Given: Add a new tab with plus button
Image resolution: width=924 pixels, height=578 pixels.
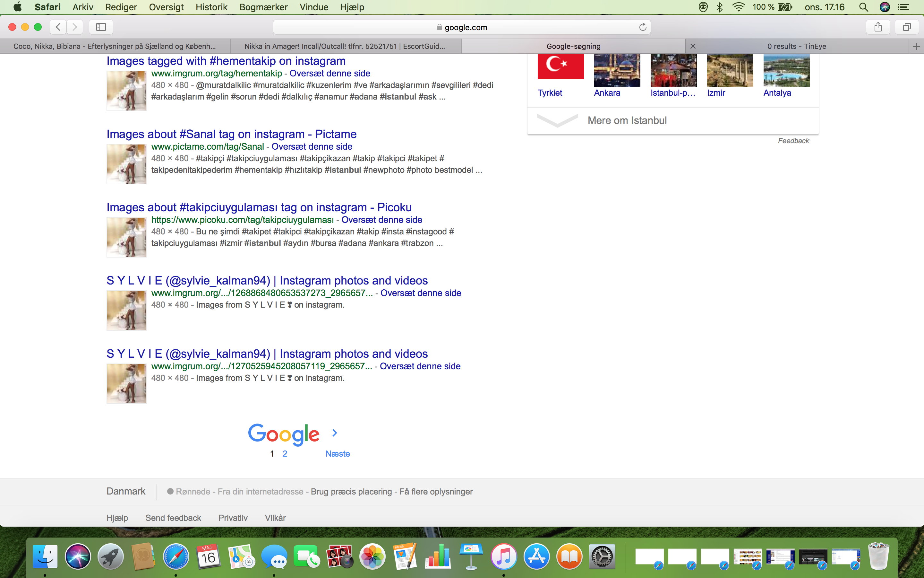Looking at the screenshot, I should pyautogui.click(x=916, y=46).
